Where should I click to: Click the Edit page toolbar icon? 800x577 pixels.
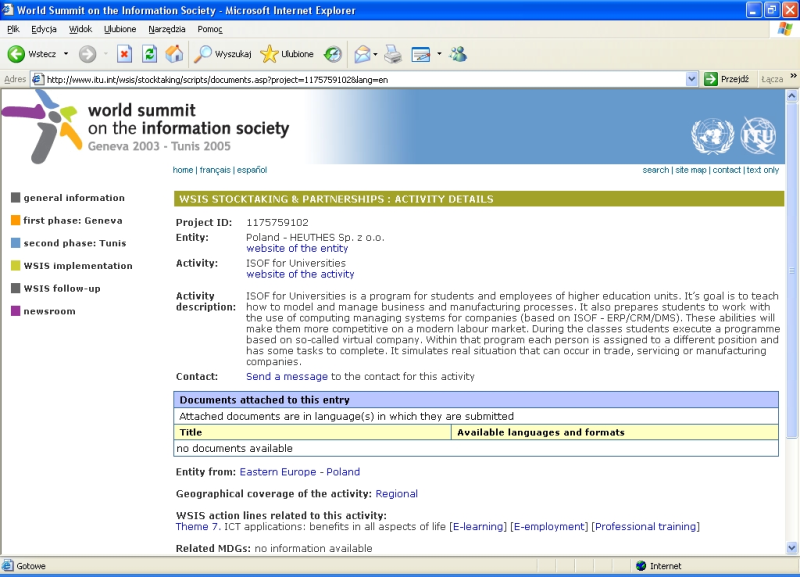coord(421,54)
